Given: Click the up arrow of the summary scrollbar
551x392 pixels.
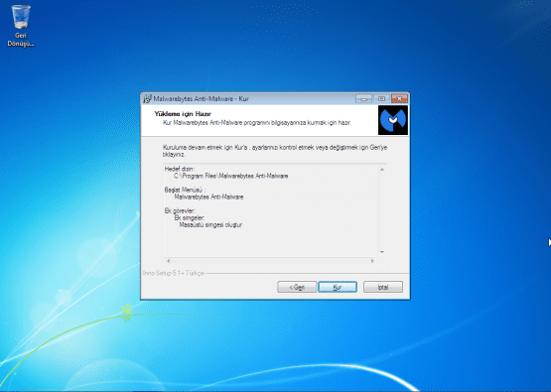Looking at the screenshot, I should click(382, 170).
